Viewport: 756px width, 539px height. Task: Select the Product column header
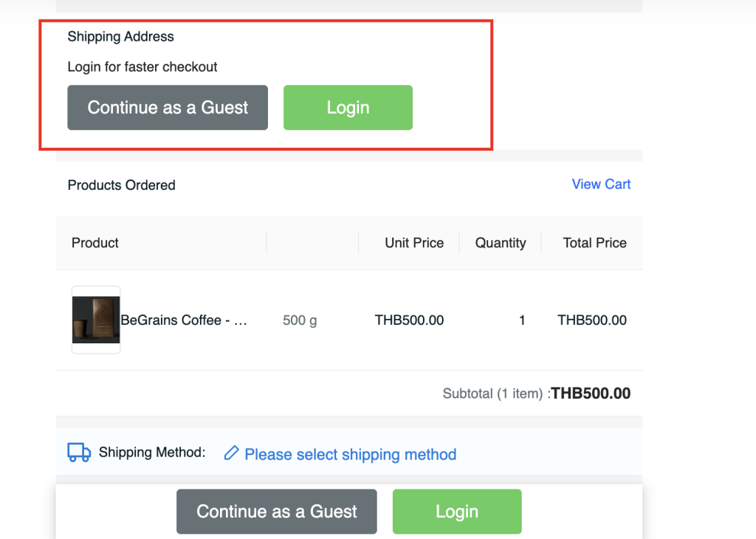[95, 243]
